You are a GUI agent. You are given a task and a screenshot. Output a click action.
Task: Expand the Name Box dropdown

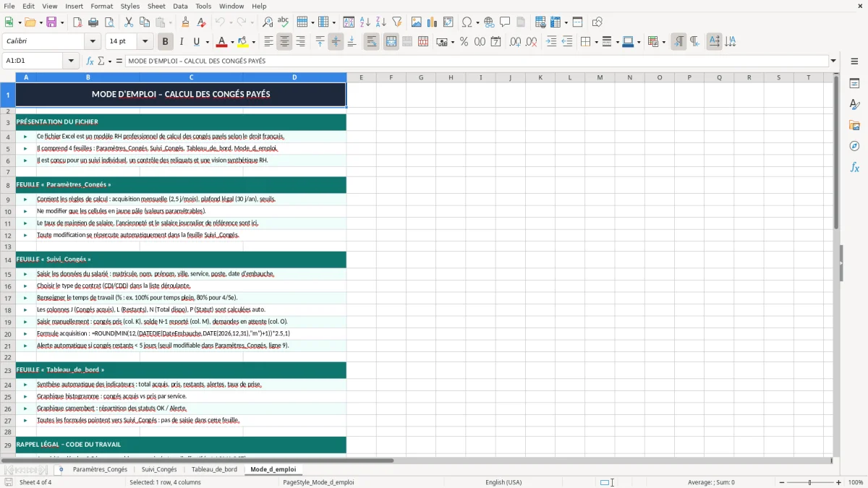pyautogui.click(x=72, y=61)
